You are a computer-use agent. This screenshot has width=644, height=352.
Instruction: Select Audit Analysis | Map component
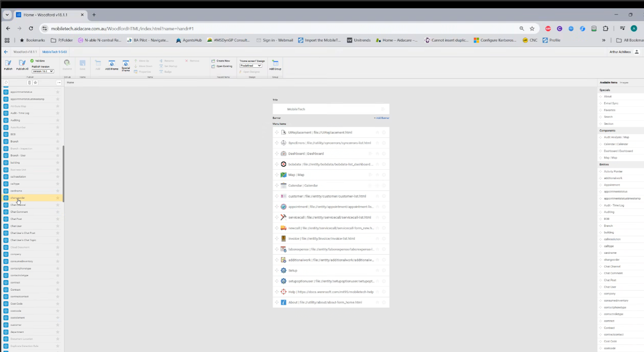[x=616, y=137]
